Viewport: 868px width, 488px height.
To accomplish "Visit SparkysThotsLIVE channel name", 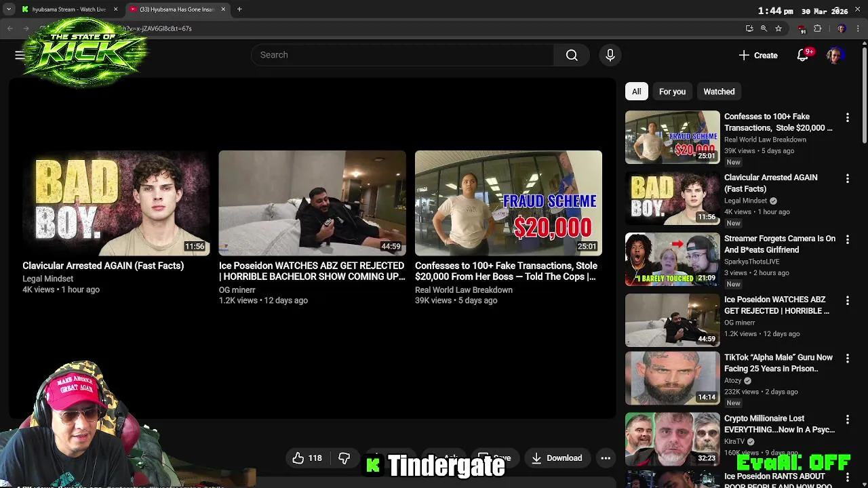I will 751,262.
